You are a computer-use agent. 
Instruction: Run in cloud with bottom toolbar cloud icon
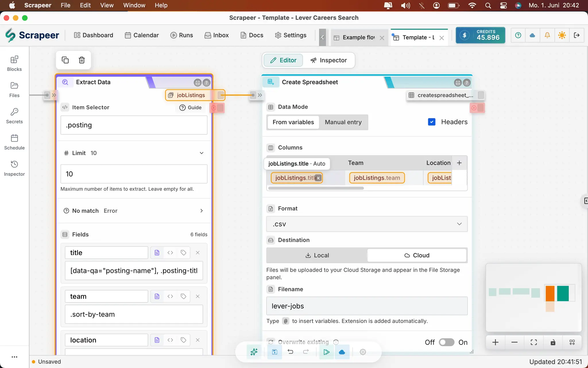[342, 352]
